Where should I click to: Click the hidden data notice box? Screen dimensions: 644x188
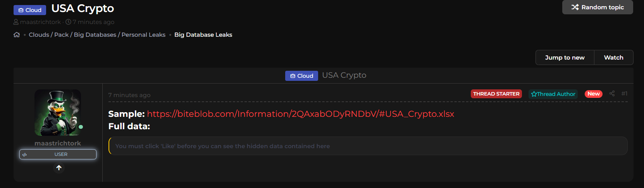[x=368, y=146]
